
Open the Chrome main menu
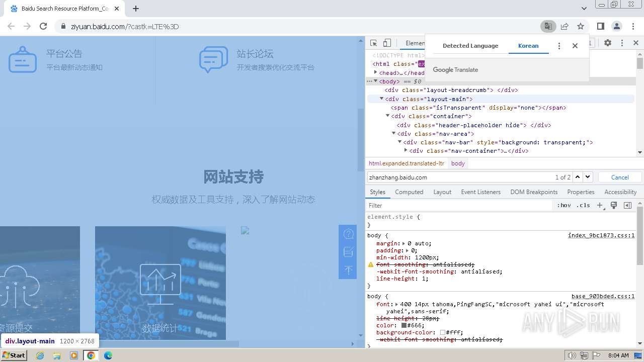pos(632,26)
